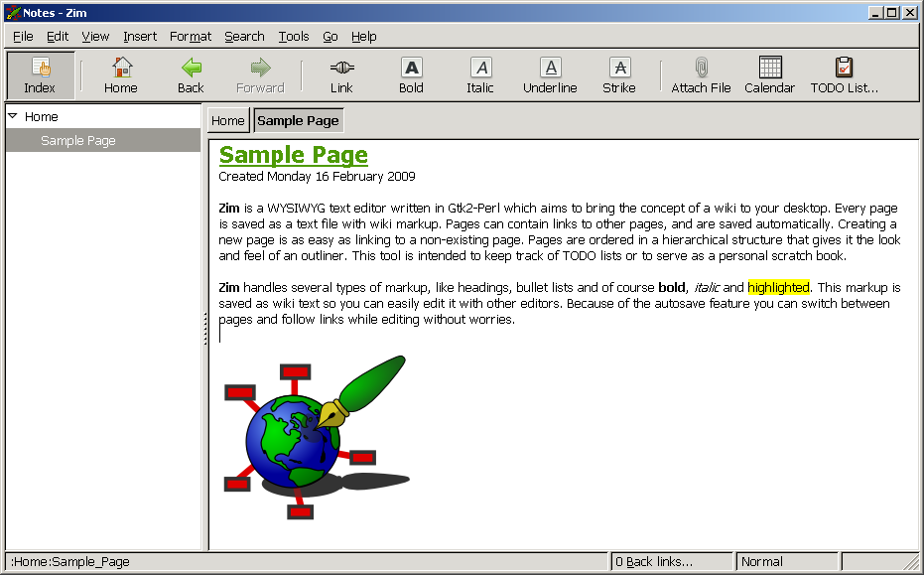Click the Zim globe logo image
Viewport: 924px width, 575px height.
[317, 438]
